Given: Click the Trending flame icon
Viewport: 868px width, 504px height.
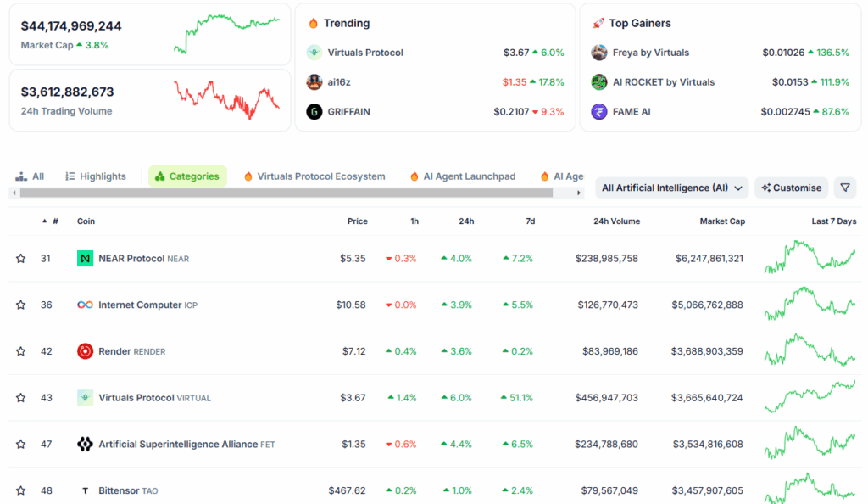Looking at the screenshot, I should click(313, 23).
